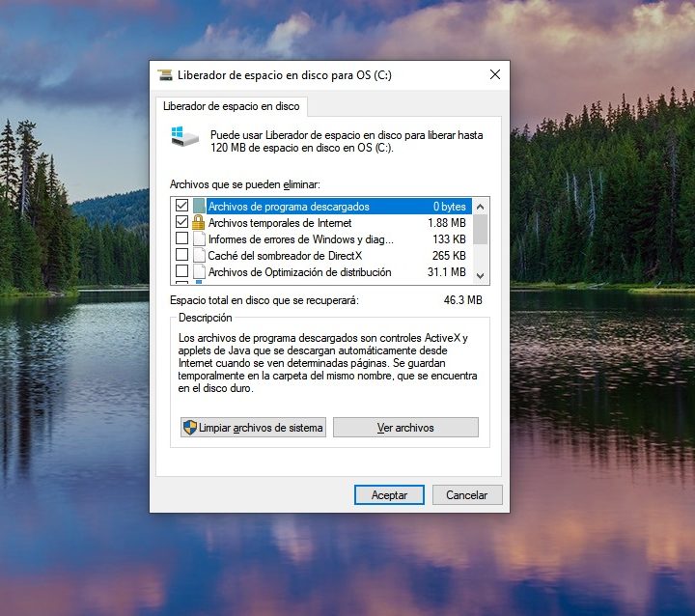Uncheck Archivos temporales de Internet checkbox
The height and width of the screenshot is (616, 695).
point(181,222)
